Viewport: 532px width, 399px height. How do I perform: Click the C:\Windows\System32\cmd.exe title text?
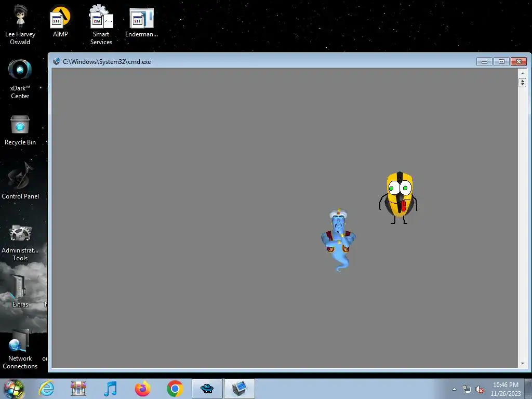coord(107,62)
